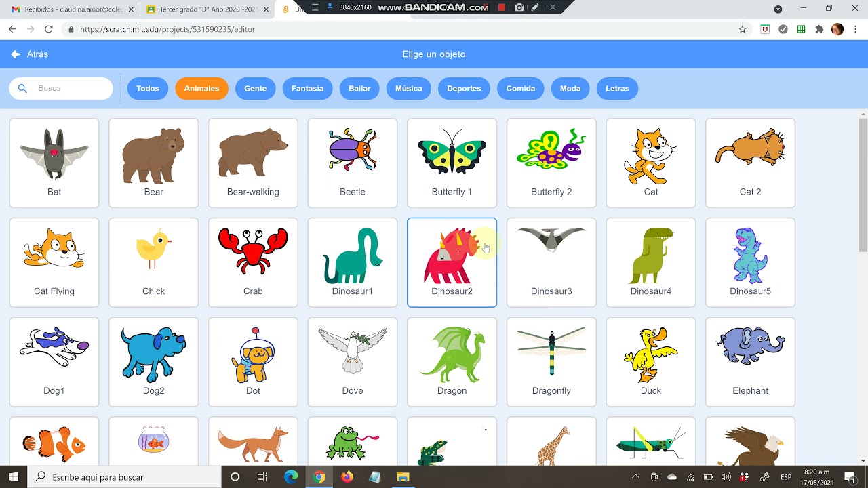The width and height of the screenshot is (868, 488).
Task: Reload the page in Chrome
Action: 48,29
